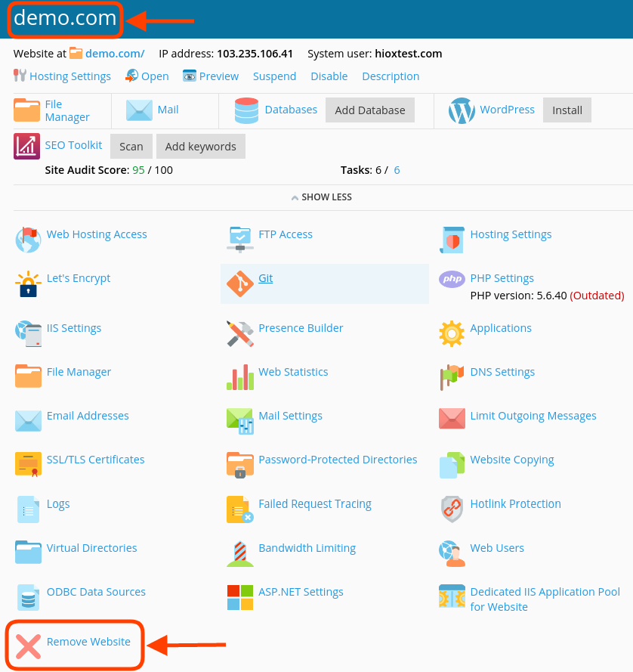Open the FTP Access monitor icon
This screenshot has height=672, width=633.
[240, 240]
